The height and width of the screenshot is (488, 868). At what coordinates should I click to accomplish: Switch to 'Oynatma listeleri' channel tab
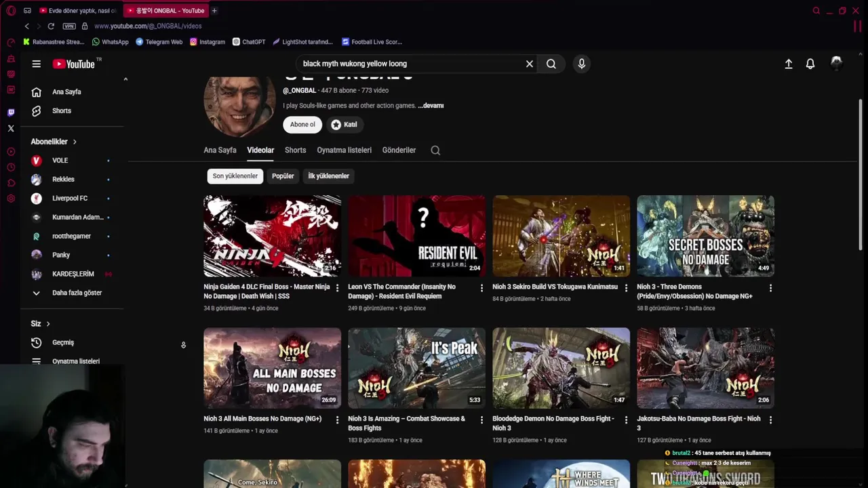coord(344,150)
